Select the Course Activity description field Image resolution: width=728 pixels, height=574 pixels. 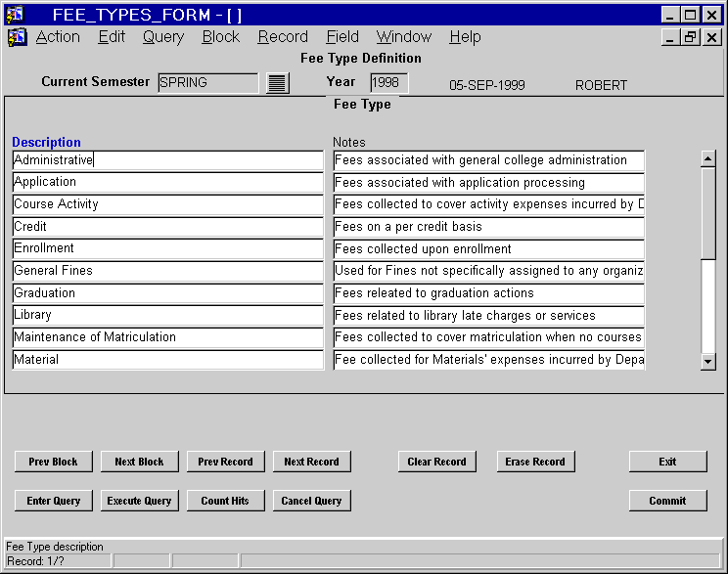pos(167,204)
